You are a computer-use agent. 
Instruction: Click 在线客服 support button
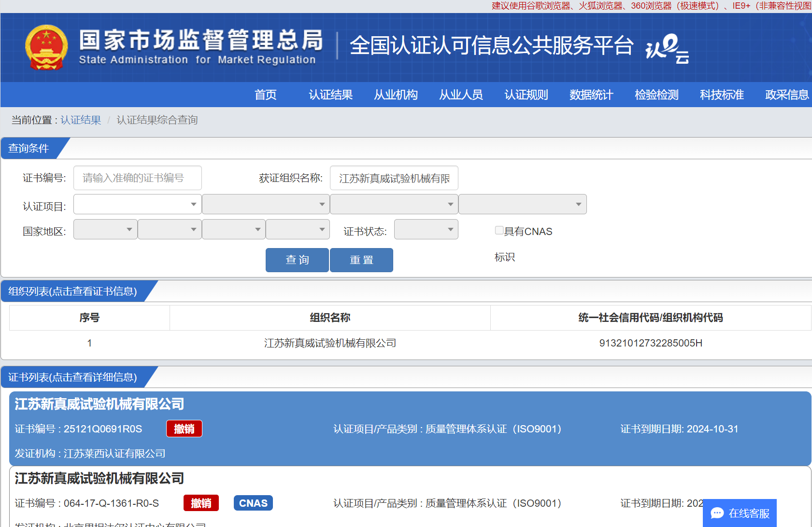(740, 513)
